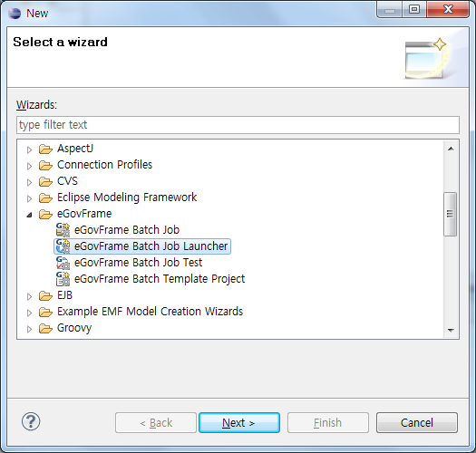476x453 pixels.
Task: Collapse the eGovFrame tree node
Action: pyautogui.click(x=29, y=215)
